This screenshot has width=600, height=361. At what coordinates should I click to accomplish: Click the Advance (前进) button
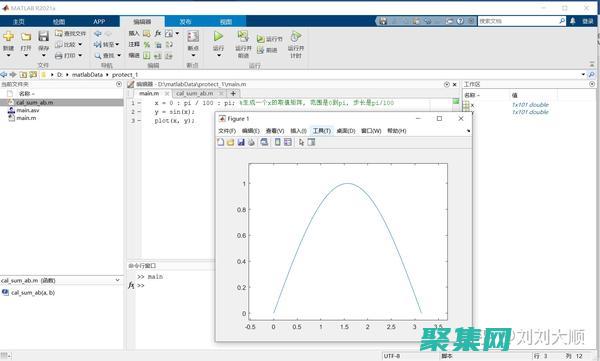(267, 50)
